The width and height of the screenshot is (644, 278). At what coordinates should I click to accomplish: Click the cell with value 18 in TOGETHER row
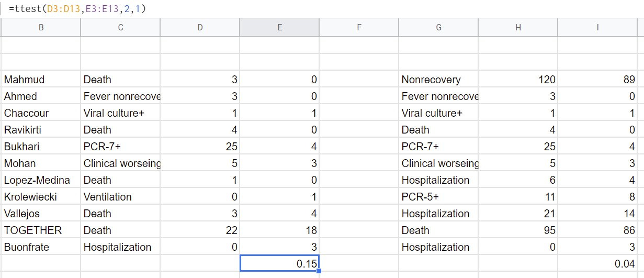click(279, 230)
